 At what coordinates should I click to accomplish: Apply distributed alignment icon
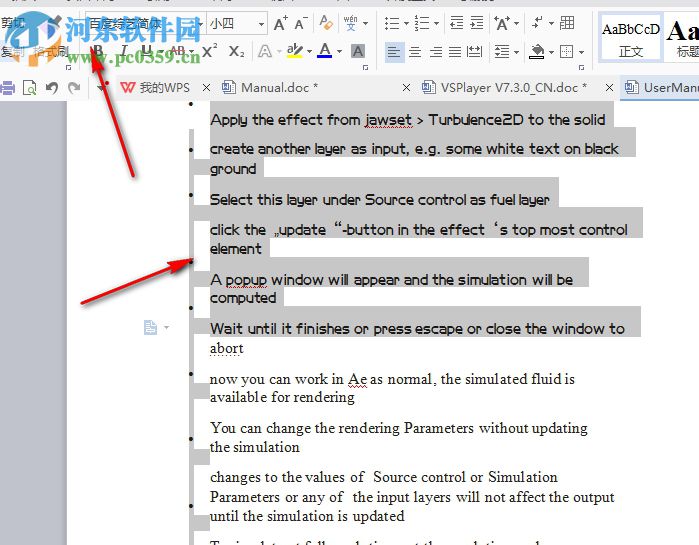click(x=474, y=52)
